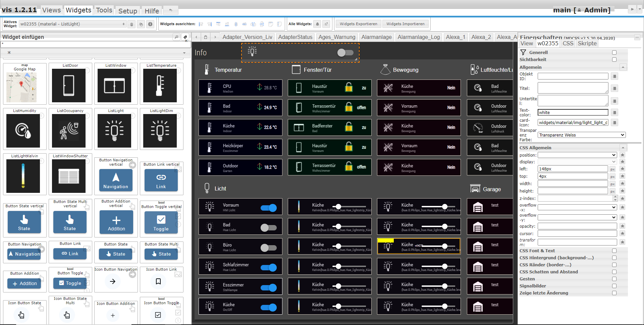Switch to the CSS properties tab
644x325 pixels.
click(568, 43)
